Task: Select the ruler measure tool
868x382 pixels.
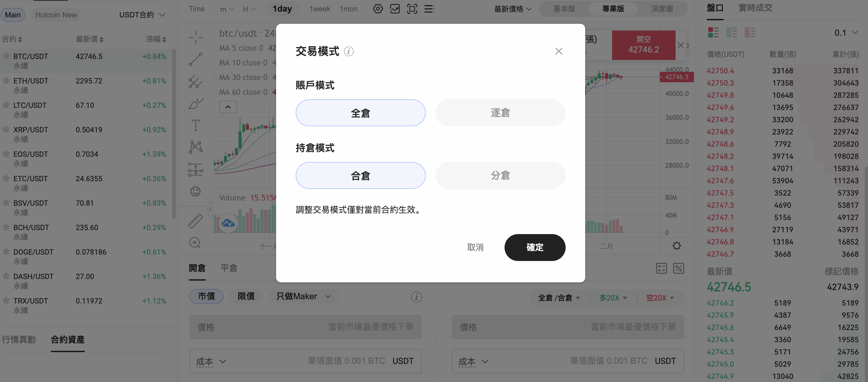Action: click(195, 221)
